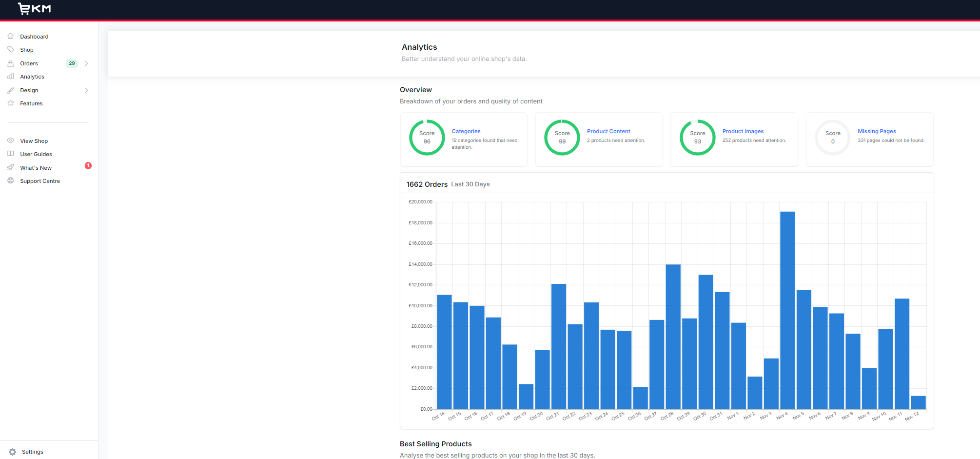The image size is (980, 459).
Task: Click the Product Content score donut
Action: point(562,137)
